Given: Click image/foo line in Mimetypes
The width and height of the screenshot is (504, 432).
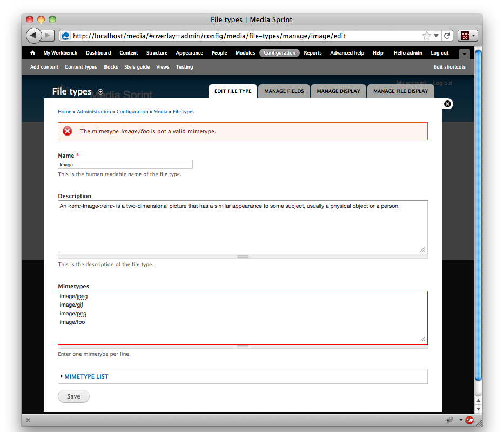Looking at the screenshot, I should tap(72, 322).
